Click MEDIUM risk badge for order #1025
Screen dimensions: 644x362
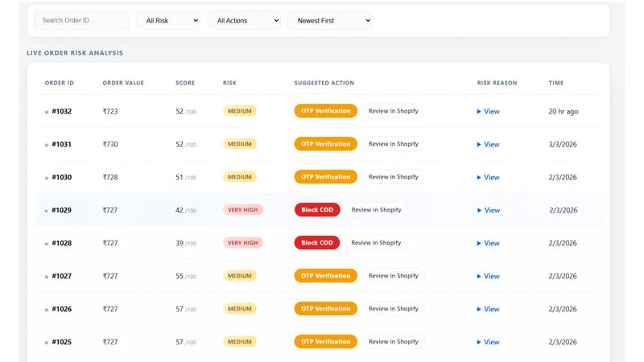pos(239,341)
